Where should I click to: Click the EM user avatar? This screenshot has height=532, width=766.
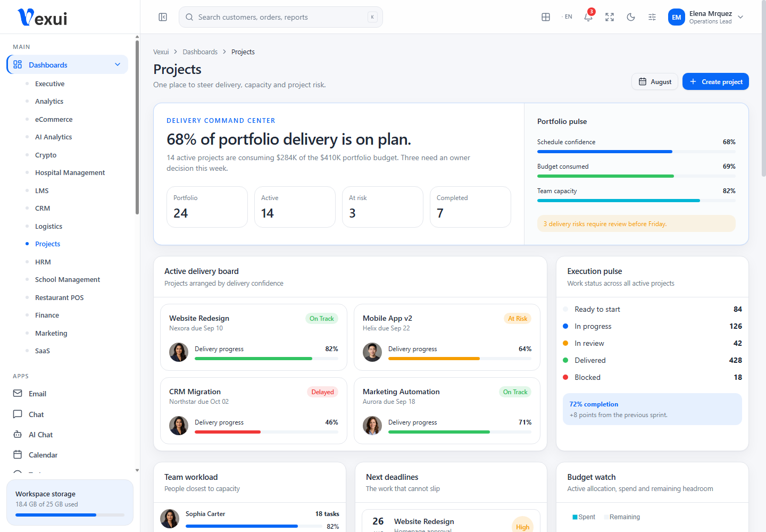coord(677,17)
